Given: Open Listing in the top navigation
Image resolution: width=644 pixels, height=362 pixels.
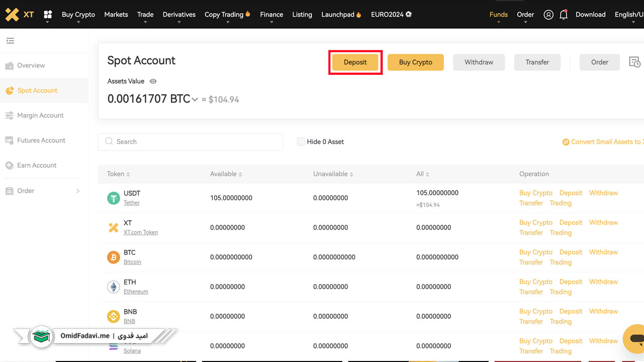Looking at the screenshot, I should click(x=302, y=15).
